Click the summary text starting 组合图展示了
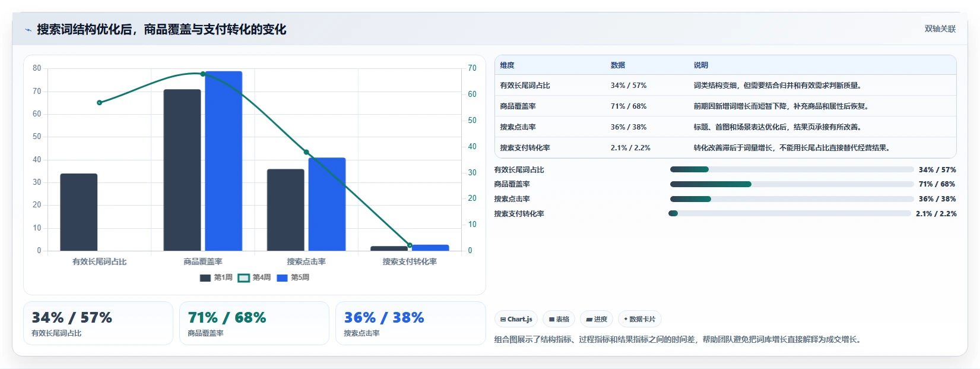 click(x=677, y=340)
